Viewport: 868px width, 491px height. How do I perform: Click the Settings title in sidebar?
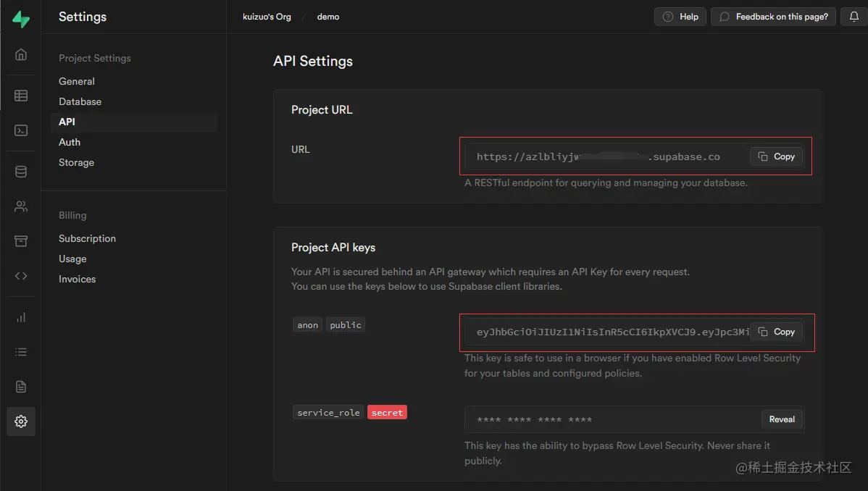point(83,17)
